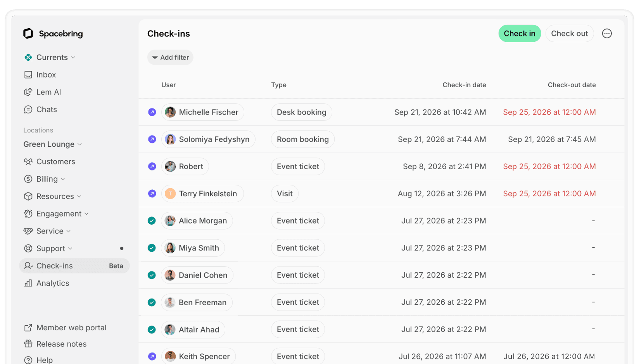Click the Release notes gift icon
The width and height of the screenshot is (639, 364).
28,344
